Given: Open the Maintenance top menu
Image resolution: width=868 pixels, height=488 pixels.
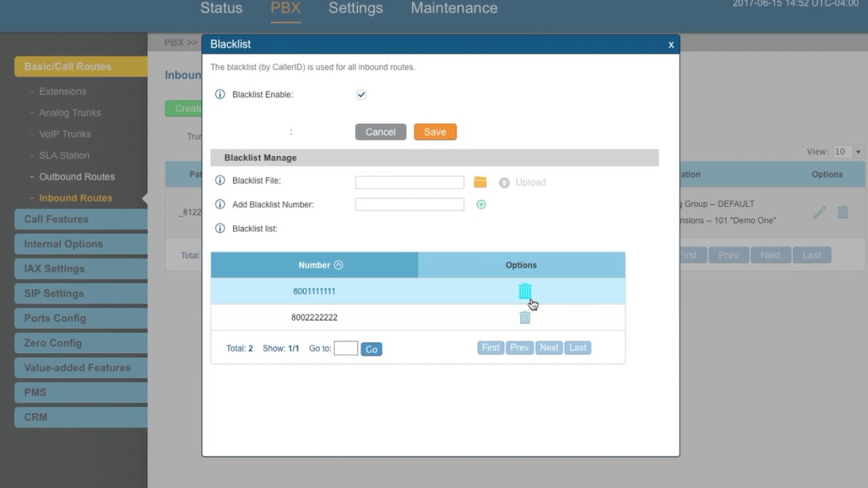Looking at the screenshot, I should [454, 8].
